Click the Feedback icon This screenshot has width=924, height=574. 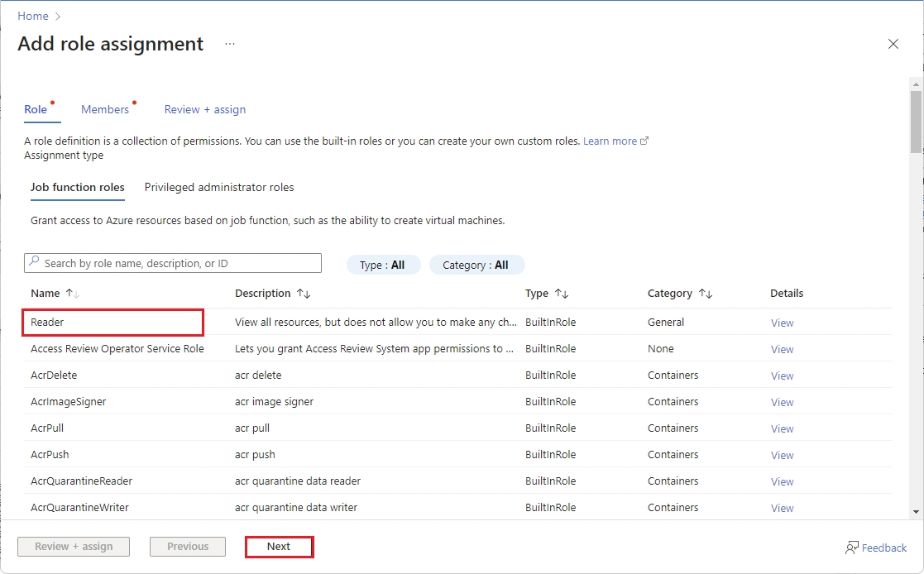[x=852, y=548]
